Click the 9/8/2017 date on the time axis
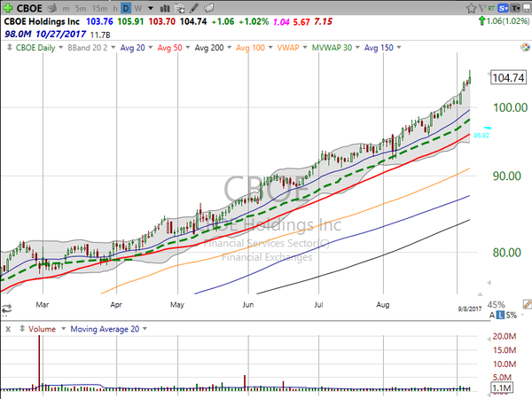 point(470,309)
